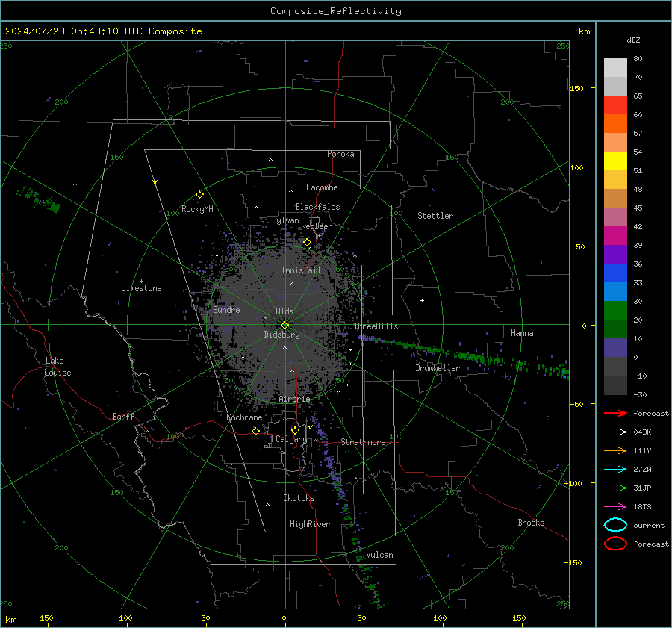The height and width of the screenshot is (628, 672).
Task: Pick the indigo 0-10 dBZ swatch
Action: click(615, 348)
